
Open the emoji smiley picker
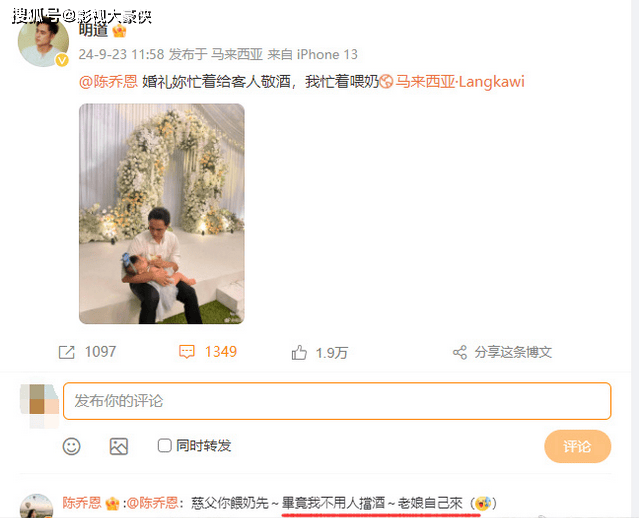coord(71,446)
